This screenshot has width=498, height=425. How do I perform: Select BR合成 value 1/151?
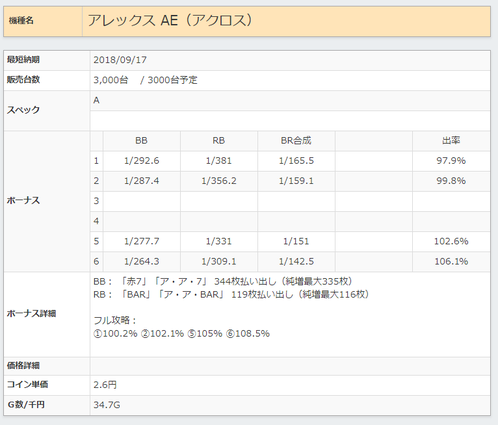pyautogui.click(x=296, y=241)
